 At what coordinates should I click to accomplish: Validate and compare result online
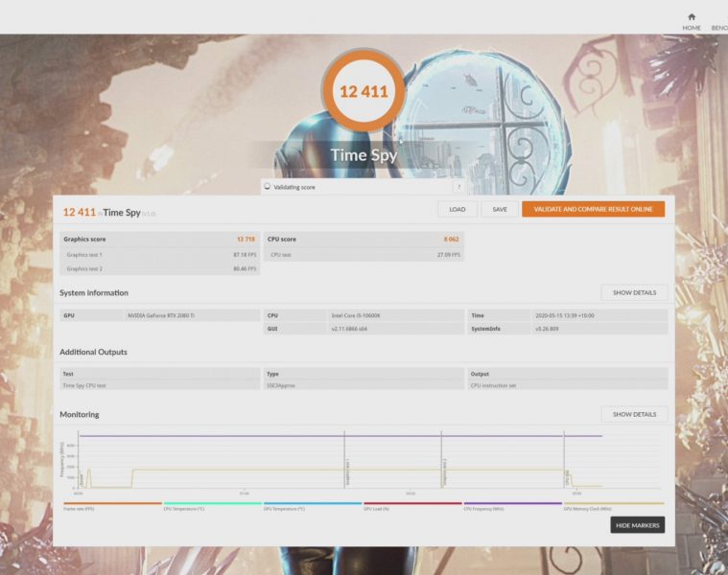point(593,209)
